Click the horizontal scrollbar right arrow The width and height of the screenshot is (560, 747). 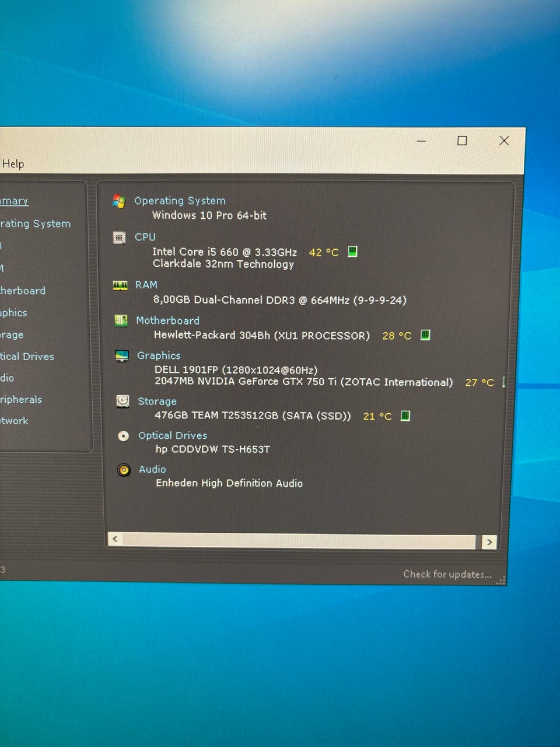pyautogui.click(x=489, y=542)
